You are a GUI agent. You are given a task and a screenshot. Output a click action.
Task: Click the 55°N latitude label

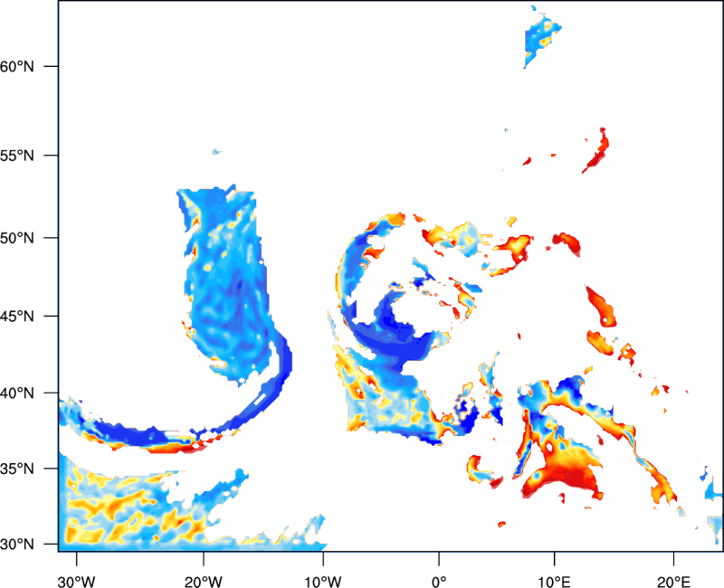point(17,156)
